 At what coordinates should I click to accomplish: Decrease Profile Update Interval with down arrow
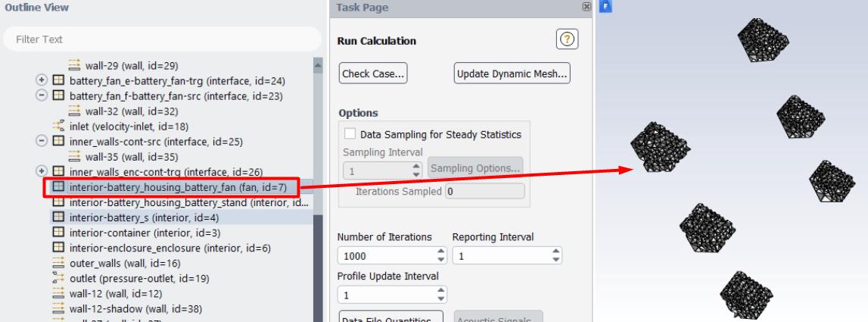441,299
